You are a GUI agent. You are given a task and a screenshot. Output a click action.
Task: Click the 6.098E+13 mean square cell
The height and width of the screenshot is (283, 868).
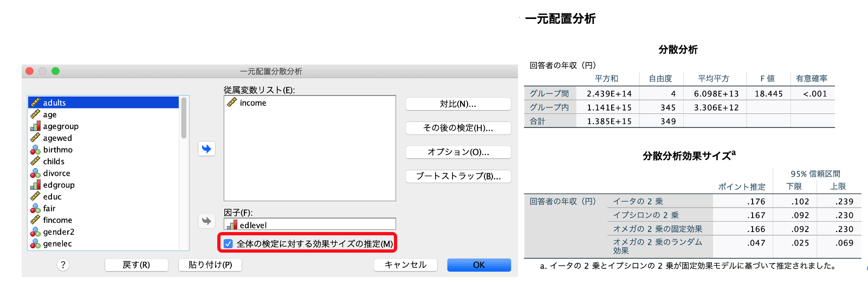click(716, 93)
